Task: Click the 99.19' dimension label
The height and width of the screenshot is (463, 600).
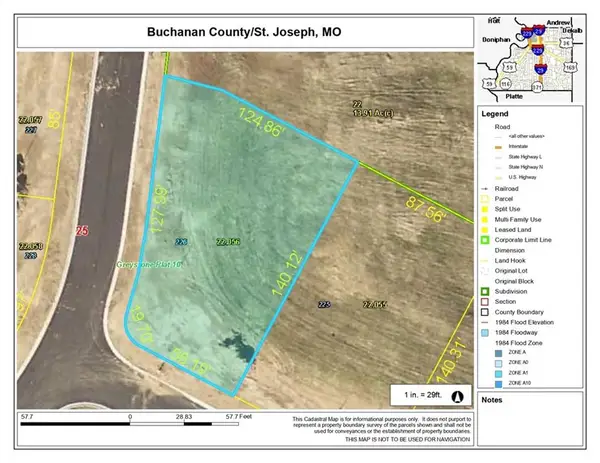Action: pos(191,362)
